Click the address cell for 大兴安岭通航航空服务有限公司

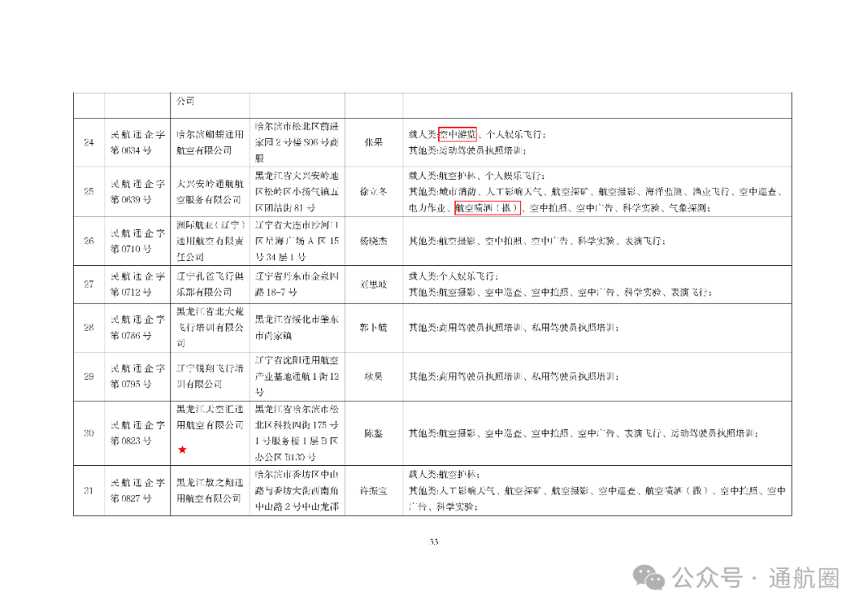(x=297, y=193)
